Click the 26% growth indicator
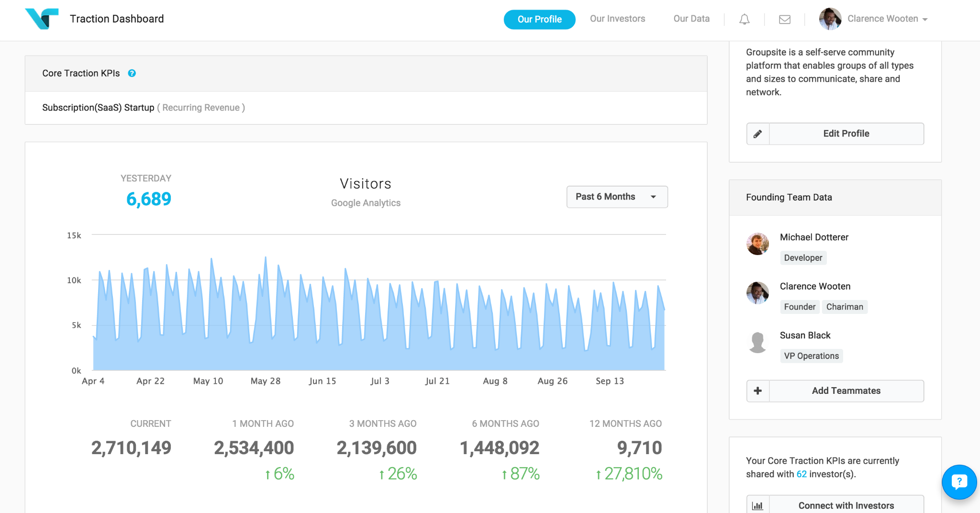 (x=398, y=474)
